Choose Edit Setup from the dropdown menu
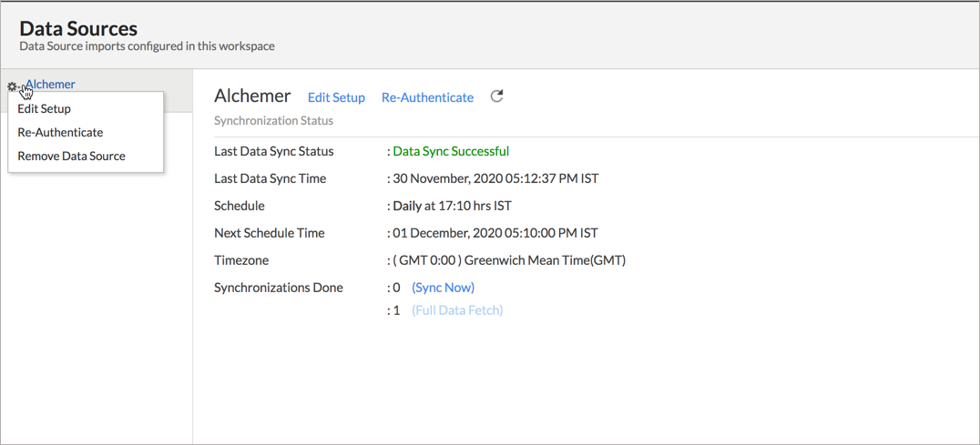Viewport: 980px width, 445px height. tap(44, 108)
